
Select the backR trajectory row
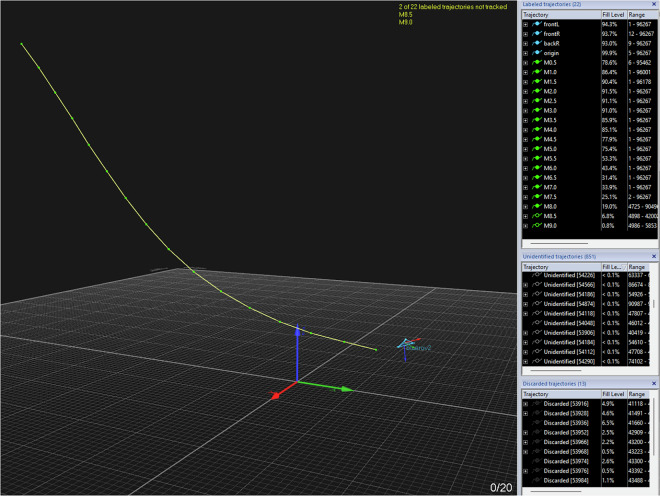pos(589,44)
